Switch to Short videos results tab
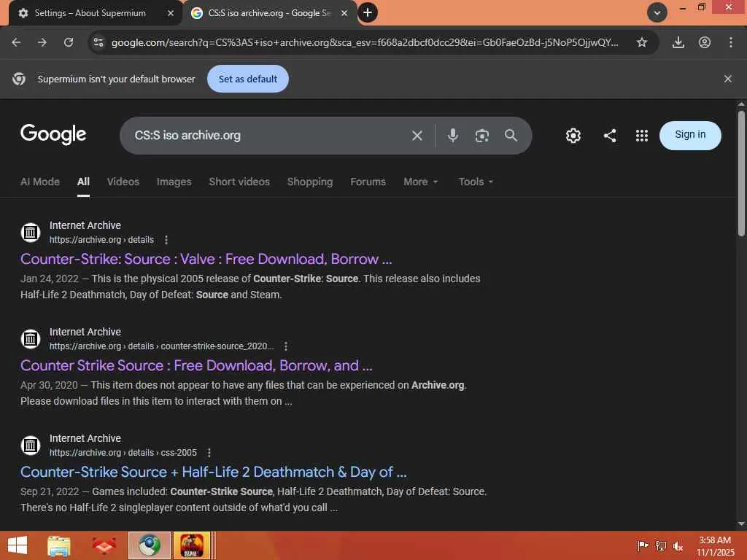This screenshot has height=560, width=747. click(x=239, y=182)
